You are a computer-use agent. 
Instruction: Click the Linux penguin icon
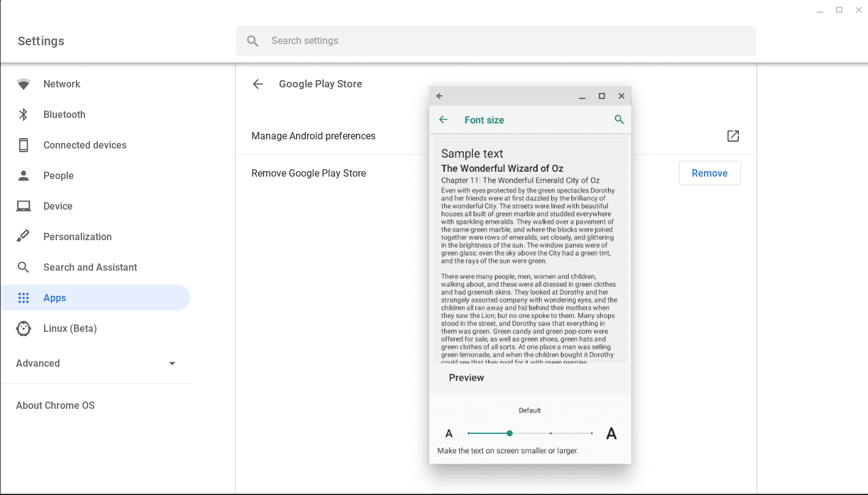[x=23, y=329]
